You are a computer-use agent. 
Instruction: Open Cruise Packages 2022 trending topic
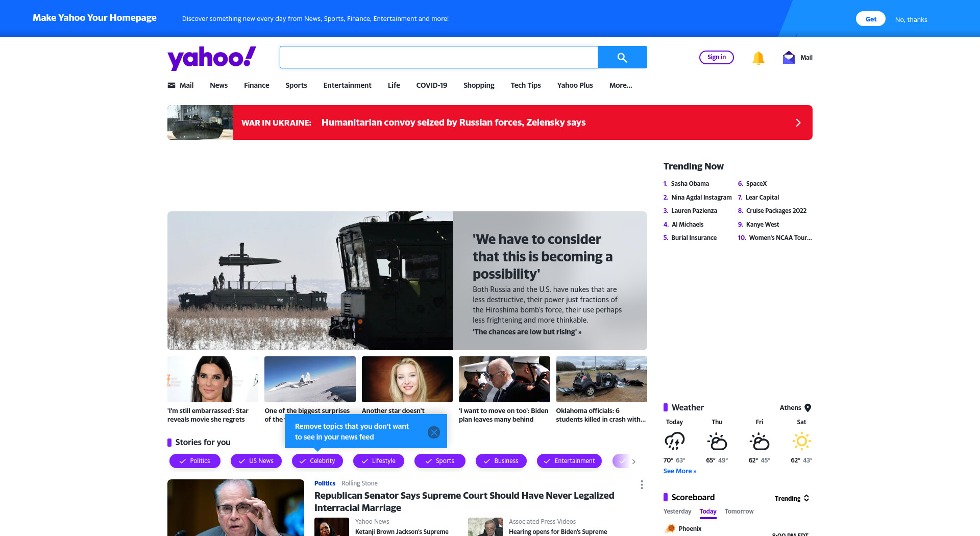tap(776, 211)
